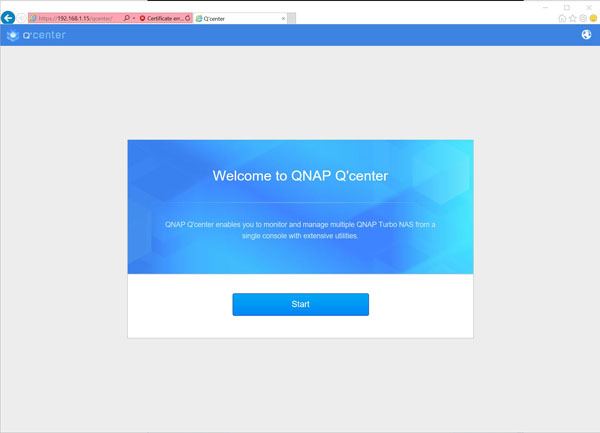Close the Q'center tab
The image size is (600, 433).
[283, 18]
